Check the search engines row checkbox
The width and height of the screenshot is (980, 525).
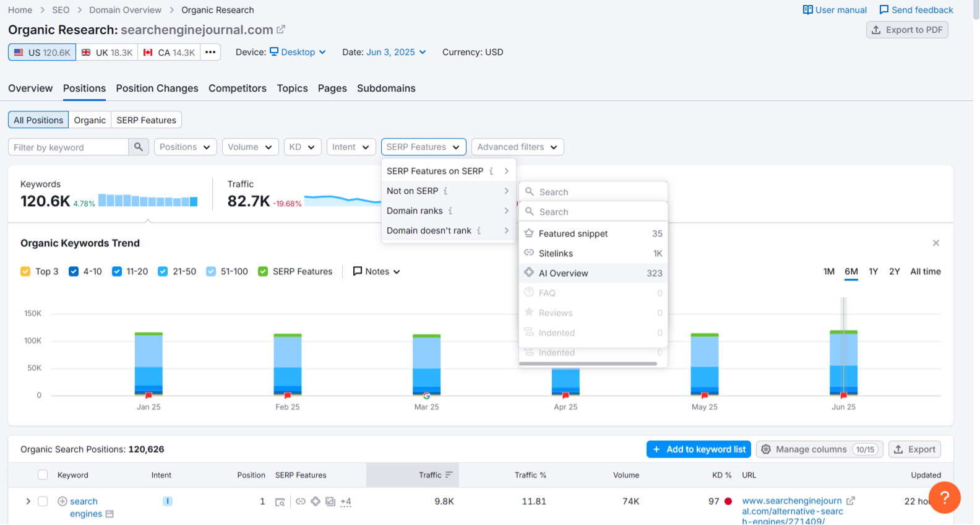click(43, 501)
